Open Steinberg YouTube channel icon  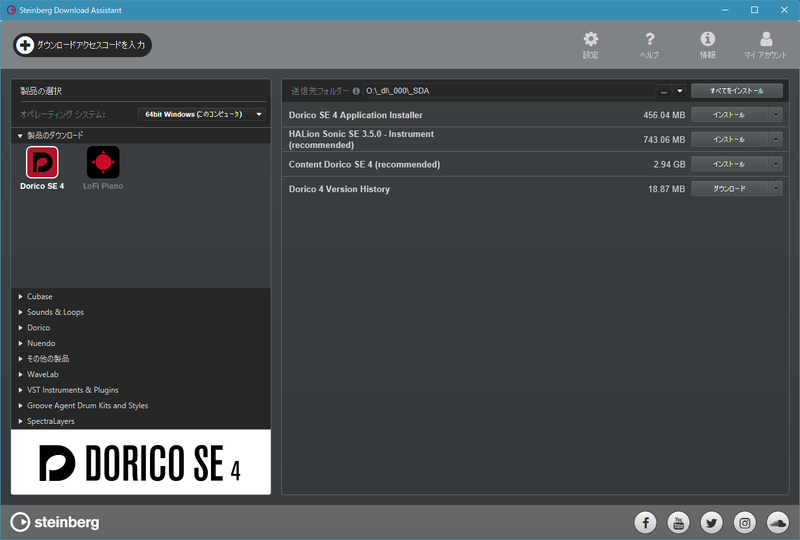pyautogui.click(x=679, y=523)
